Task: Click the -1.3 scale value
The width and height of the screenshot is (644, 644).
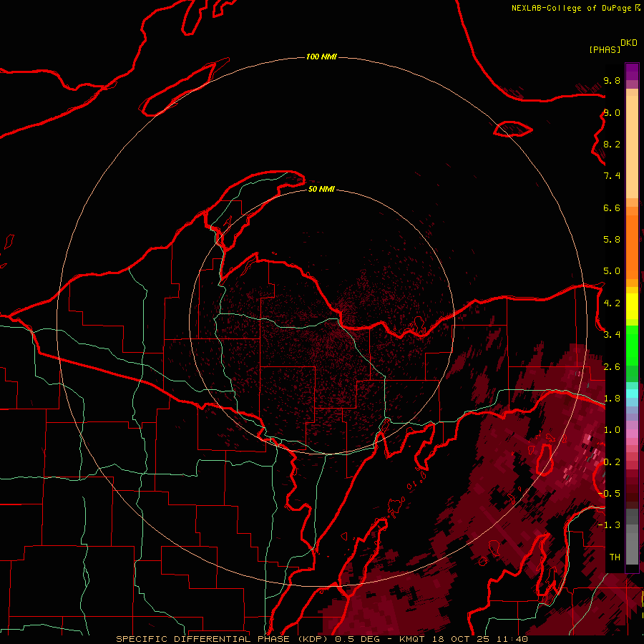Action: point(610,525)
